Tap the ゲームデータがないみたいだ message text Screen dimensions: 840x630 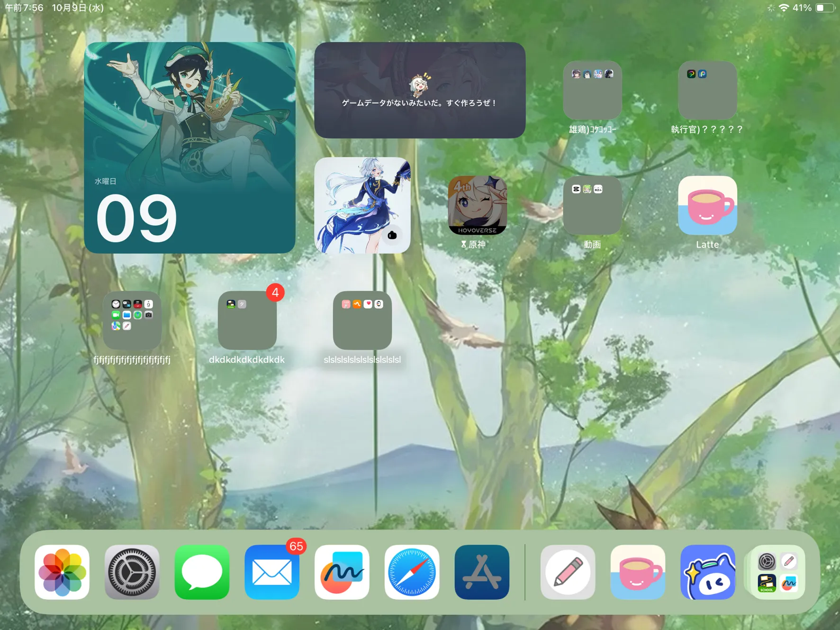pos(420,103)
